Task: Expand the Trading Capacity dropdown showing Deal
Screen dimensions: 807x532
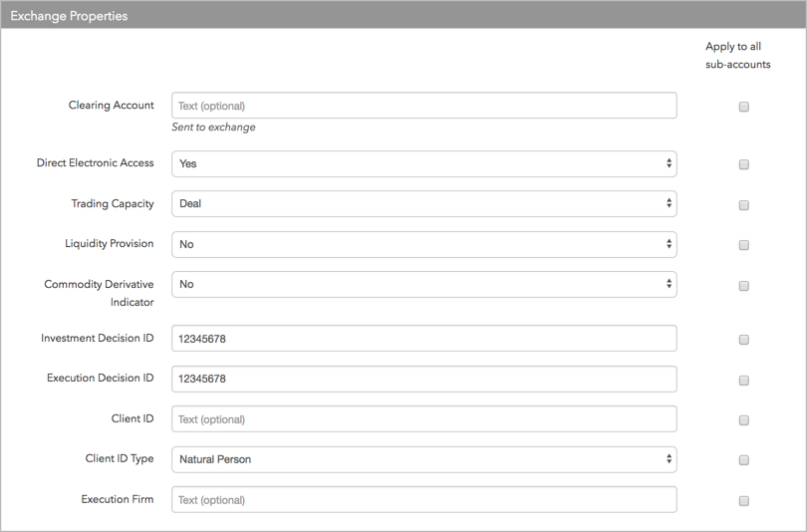Action: click(x=424, y=204)
